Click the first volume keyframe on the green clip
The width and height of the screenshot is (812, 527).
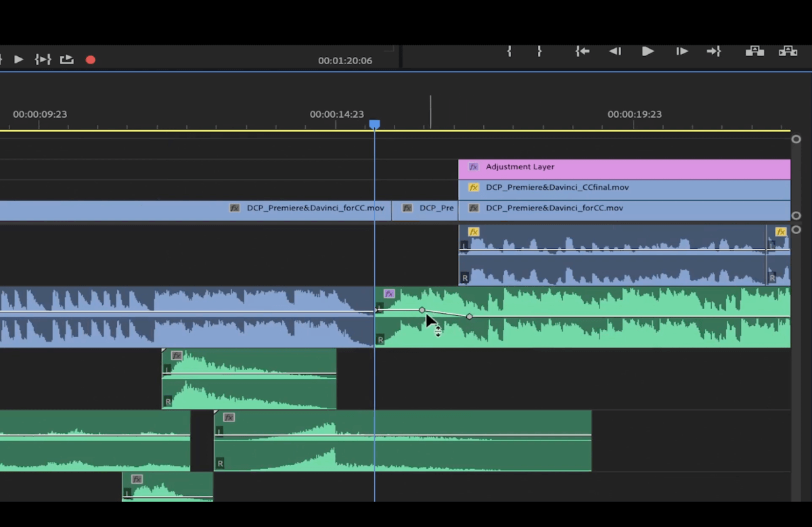[422, 310]
